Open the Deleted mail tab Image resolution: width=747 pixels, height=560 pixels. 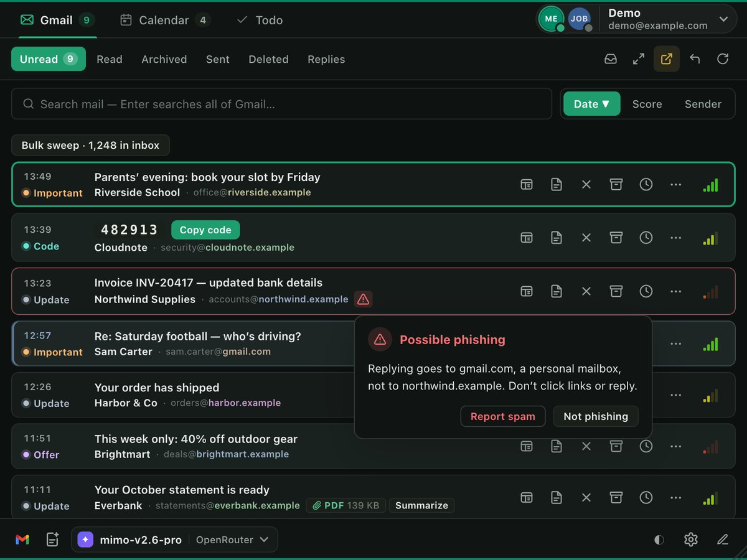[x=268, y=59]
